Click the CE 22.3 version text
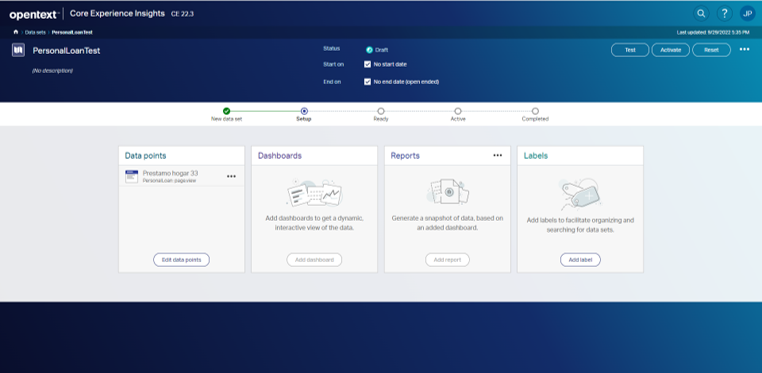Image resolution: width=762 pixels, height=373 pixels. [x=182, y=14]
